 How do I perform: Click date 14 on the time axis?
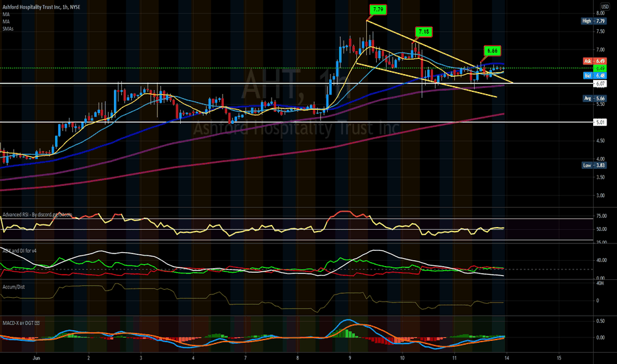click(x=507, y=358)
